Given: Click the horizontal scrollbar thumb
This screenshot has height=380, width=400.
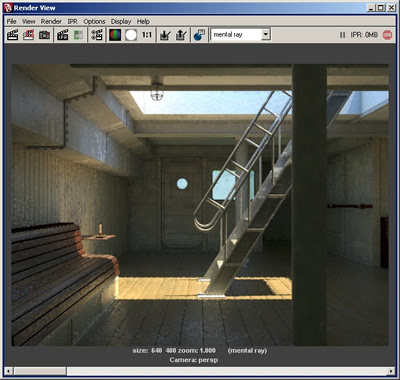Looking at the screenshot, I should tap(40, 371).
